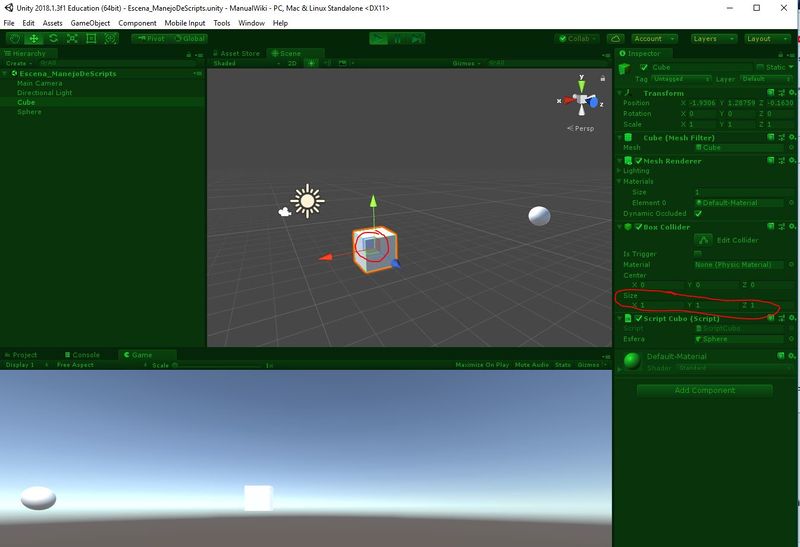
Task: Open the Account dropdown
Action: [x=655, y=39]
